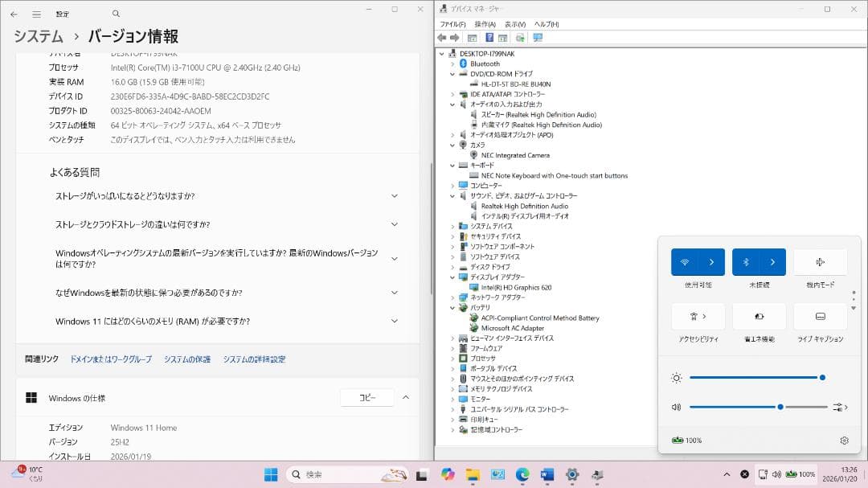Open quick settings gear at panel bottom
Viewport: 868px width, 488px height.
coord(844,441)
